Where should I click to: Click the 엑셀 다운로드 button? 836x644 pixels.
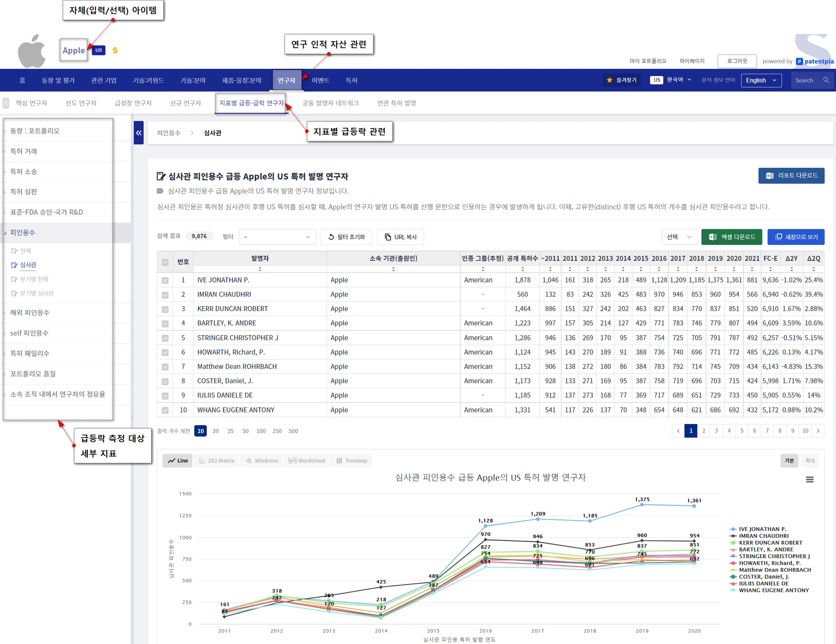[x=731, y=237]
